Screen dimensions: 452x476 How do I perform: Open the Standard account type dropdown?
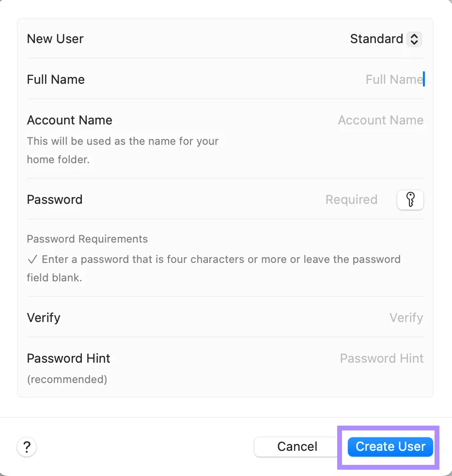(386, 39)
